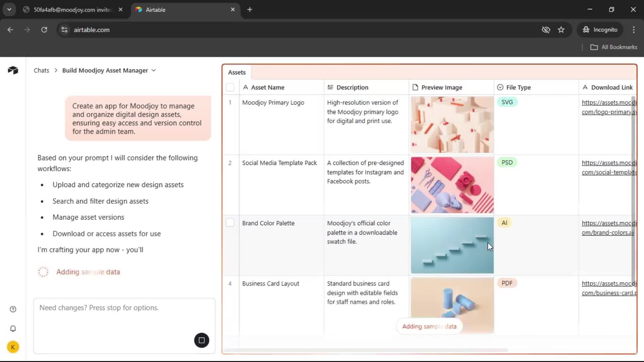The height and width of the screenshot is (362, 644).
Task: Select the AI file type tag
Action: [x=504, y=223]
